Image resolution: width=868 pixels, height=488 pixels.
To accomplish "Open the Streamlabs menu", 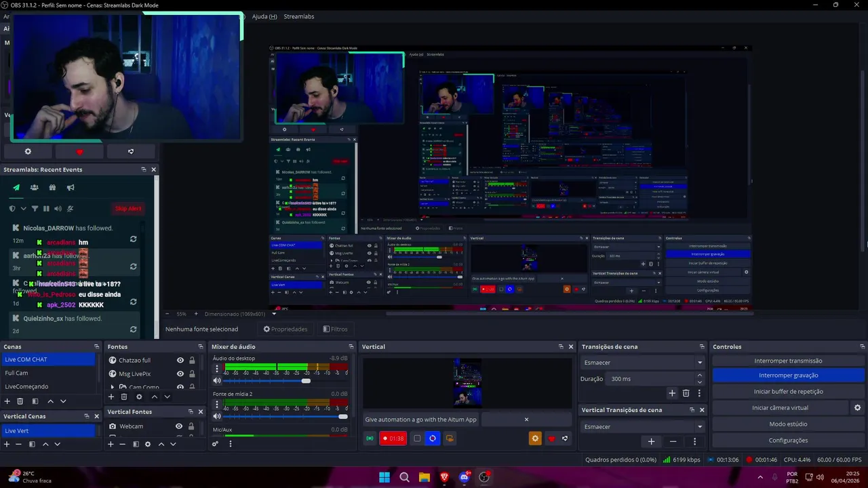I will point(299,16).
